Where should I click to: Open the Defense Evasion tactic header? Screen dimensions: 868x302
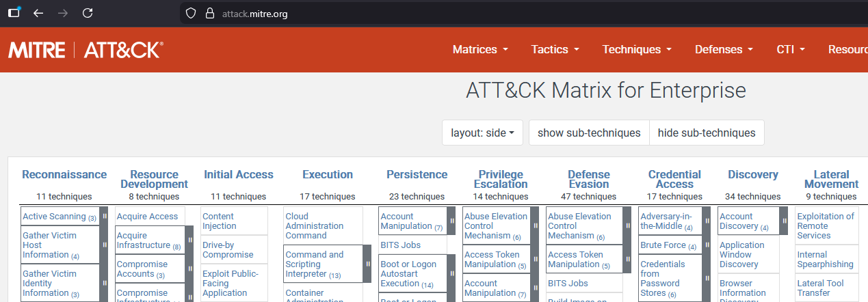pos(589,179)
